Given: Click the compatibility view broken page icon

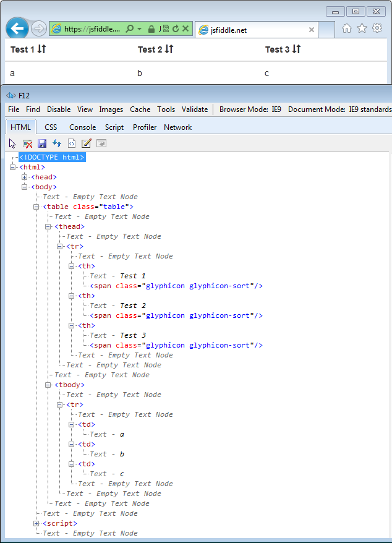Looking at the screenshot, I should [166, 28].
